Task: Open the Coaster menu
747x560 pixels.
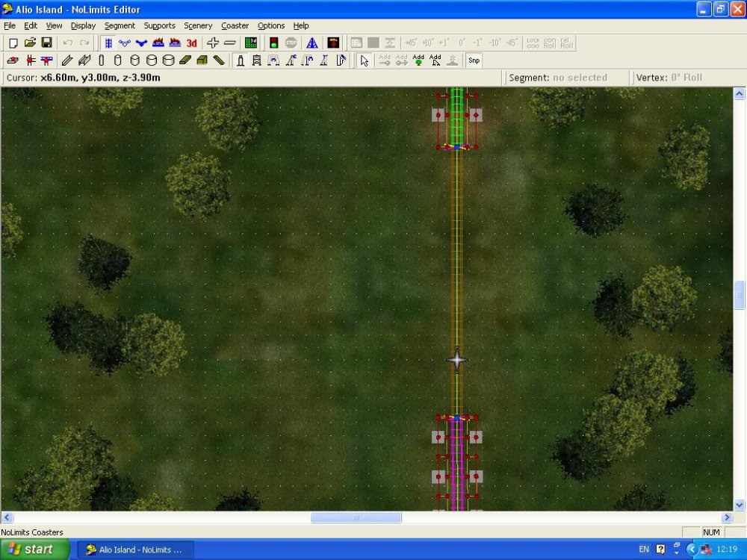Action: [x=235, y=25]
